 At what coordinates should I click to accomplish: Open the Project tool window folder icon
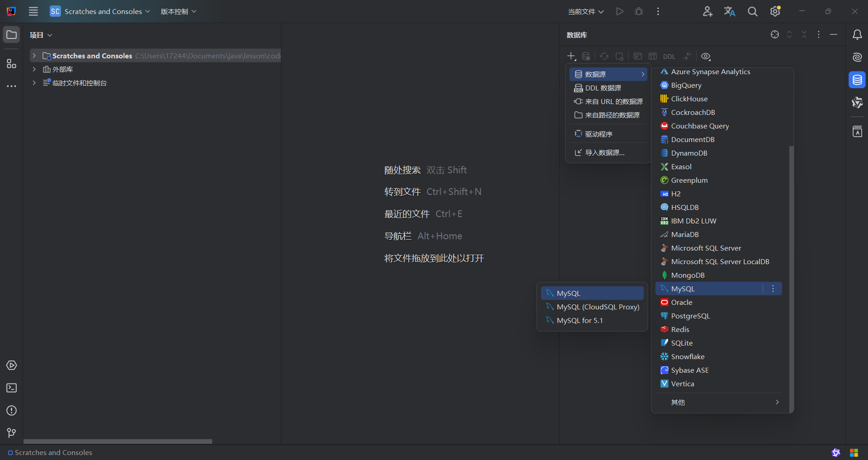[x=12, y=35]
